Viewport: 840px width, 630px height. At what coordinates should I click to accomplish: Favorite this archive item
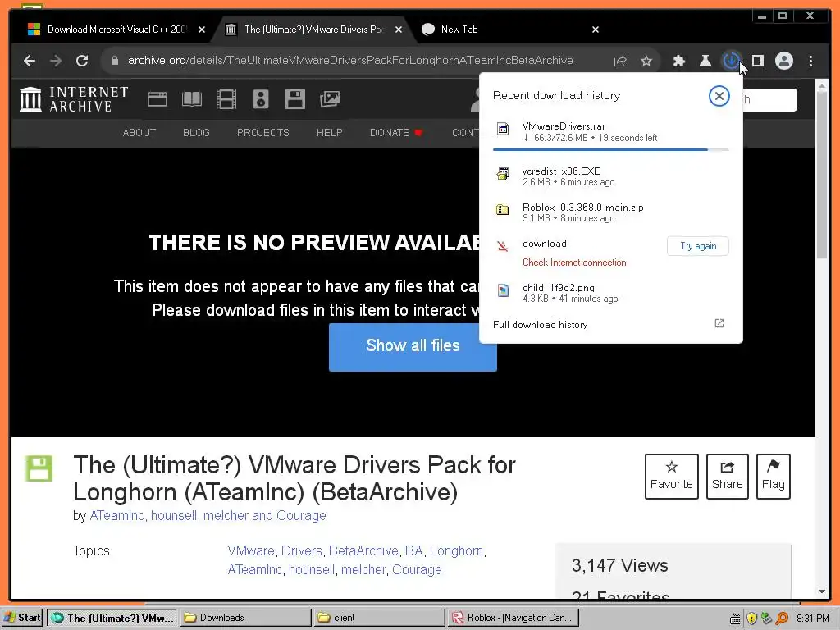tap(671, 477)
